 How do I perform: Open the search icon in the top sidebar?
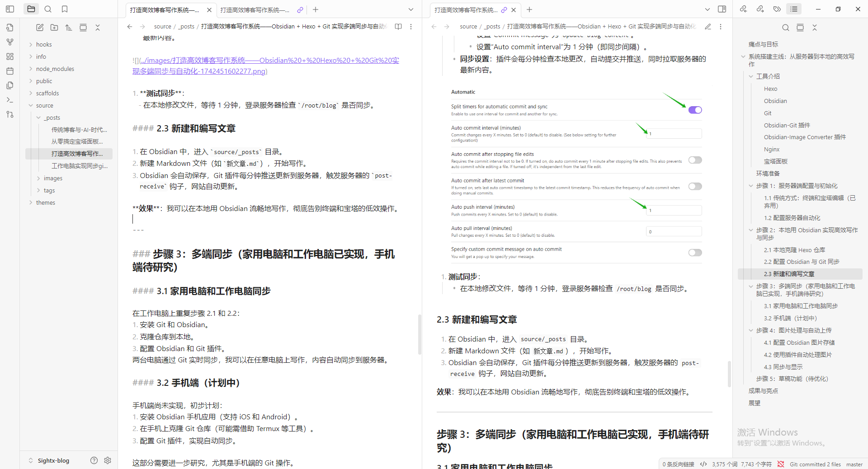click(48, 9)
